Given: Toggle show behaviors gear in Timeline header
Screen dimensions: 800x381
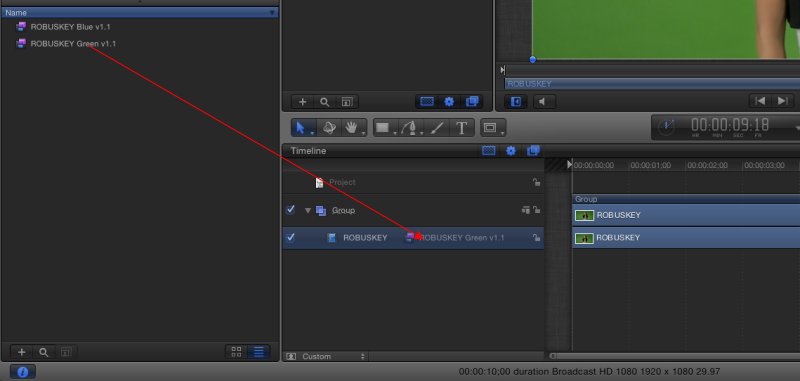Looking at the screenshot, I should pyautogui.click(x=511, y=150).
